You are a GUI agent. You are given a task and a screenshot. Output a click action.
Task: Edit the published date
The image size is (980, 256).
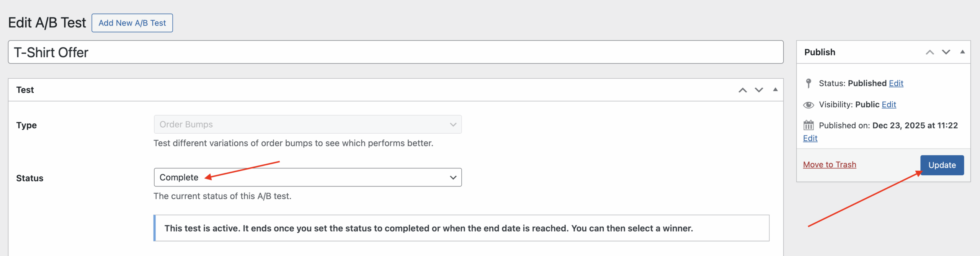click(810, 138)
